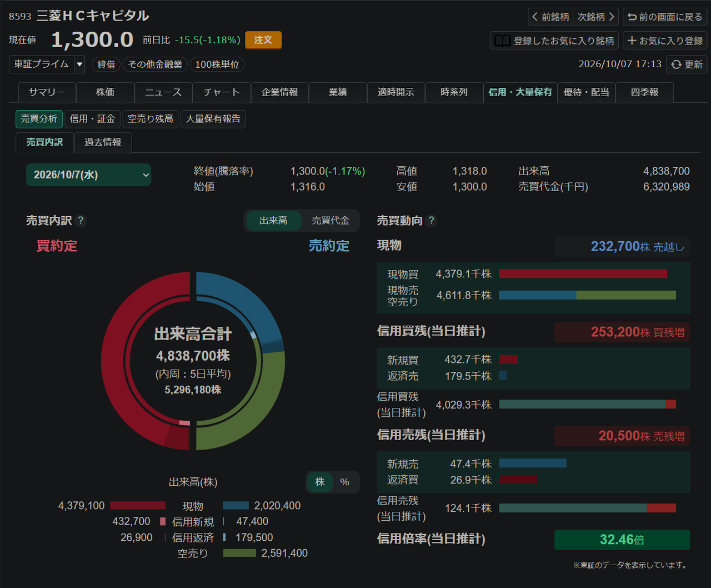Switch the chart to 売買代金
Image resolution: width=711 pixels, height=588 pixels.
331,221
